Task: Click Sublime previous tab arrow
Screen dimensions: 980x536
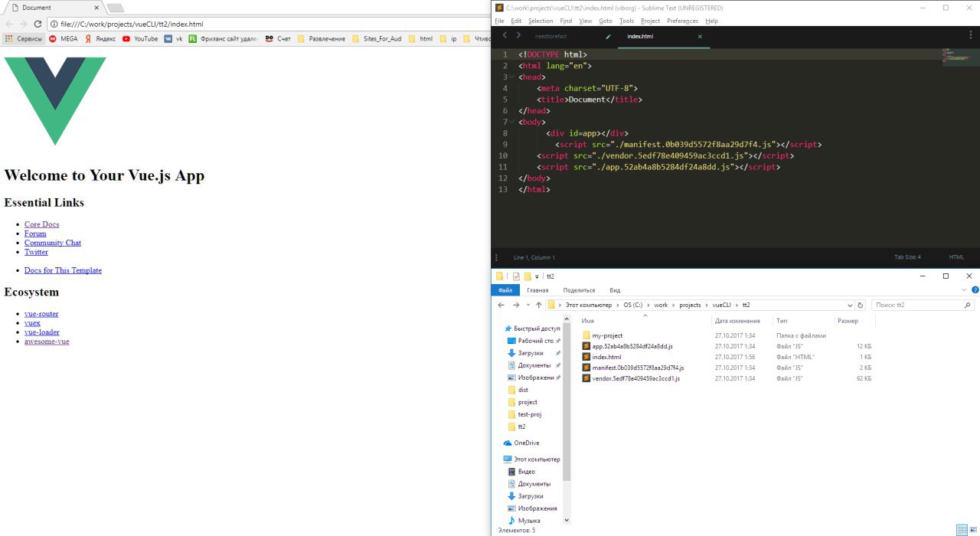Action: click(505, 35)
